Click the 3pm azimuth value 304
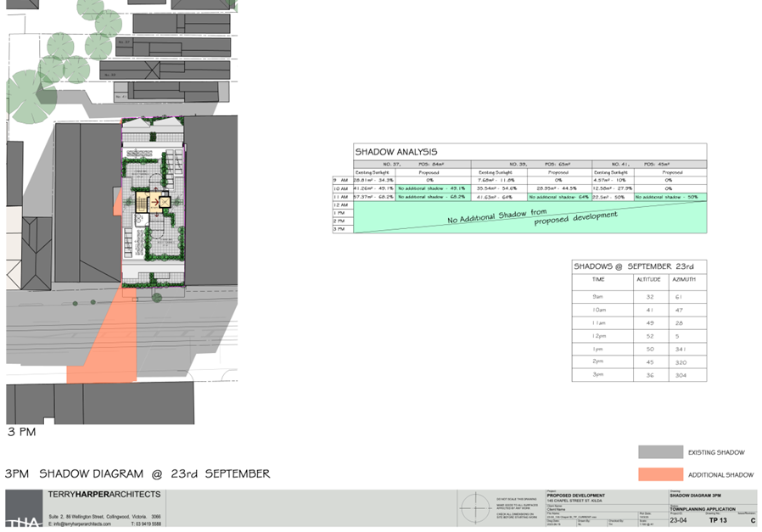762x532 pixels. coord(682,374)
